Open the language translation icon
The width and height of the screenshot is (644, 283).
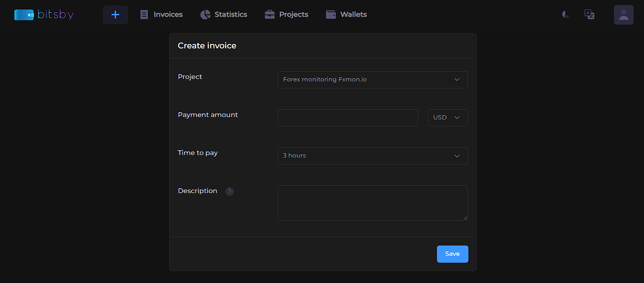[589, 14]
